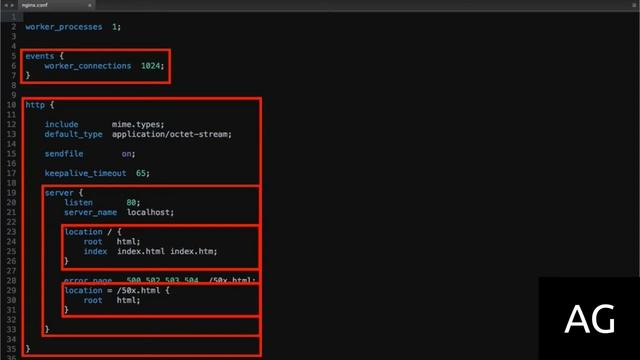Click root directive on line 24
The image size is (640, 360).
tap(93, 242)
